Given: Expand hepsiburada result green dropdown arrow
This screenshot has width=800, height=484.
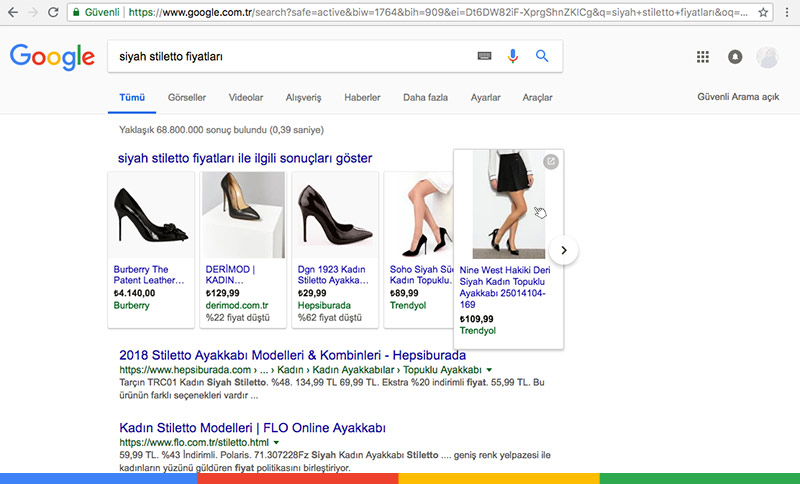Looking at the screenshot, I should click(489, 370).
